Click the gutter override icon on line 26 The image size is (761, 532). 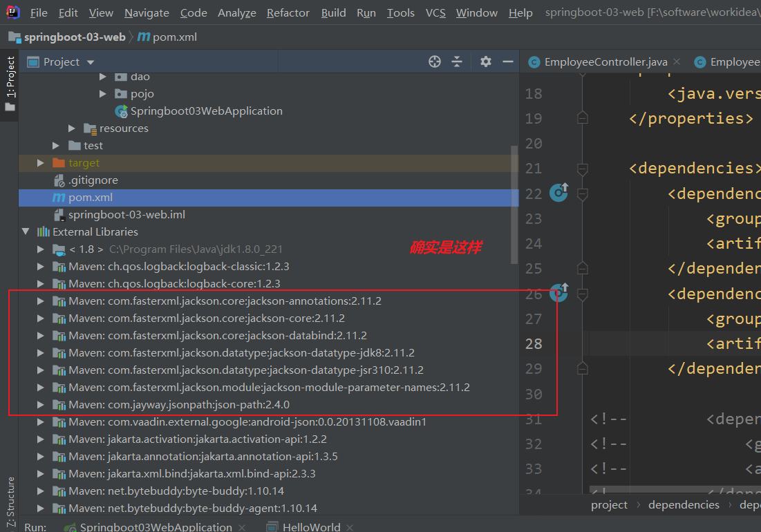point(558,293)
